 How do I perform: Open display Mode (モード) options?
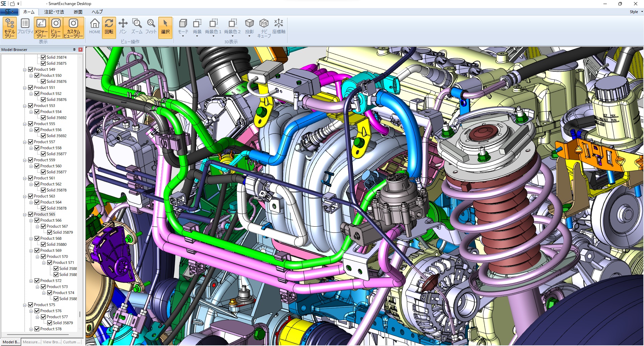coord(183,27)
